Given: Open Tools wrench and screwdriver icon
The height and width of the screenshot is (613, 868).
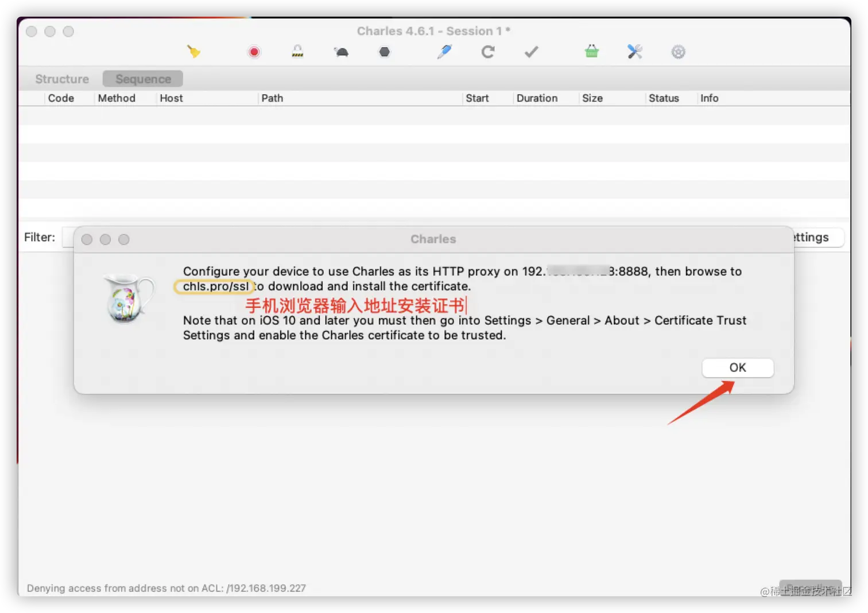Looking at the screenshot, I should [635, 52].
